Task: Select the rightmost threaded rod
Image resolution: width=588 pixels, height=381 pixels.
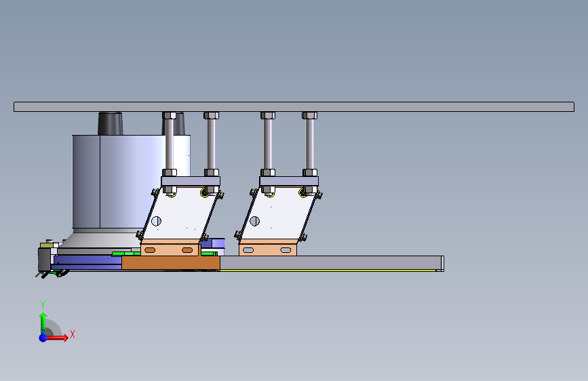Action: point(310,144)
